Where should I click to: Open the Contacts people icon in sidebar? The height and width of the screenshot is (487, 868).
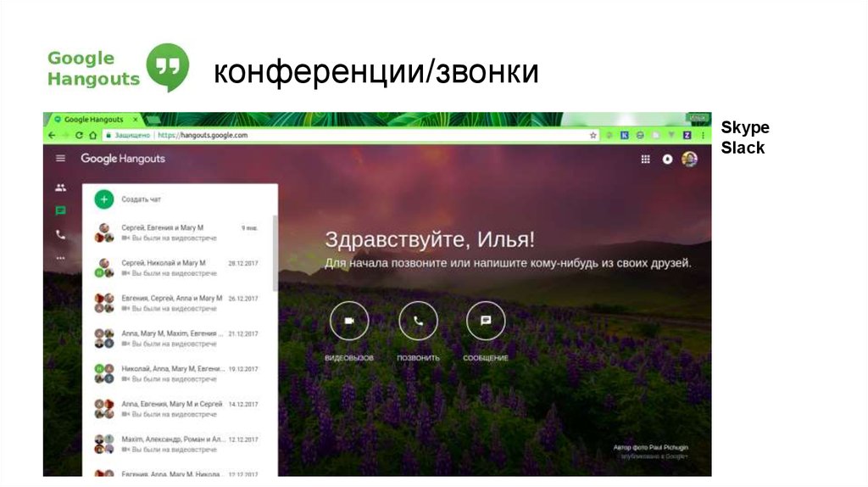[x=60, y=188]
